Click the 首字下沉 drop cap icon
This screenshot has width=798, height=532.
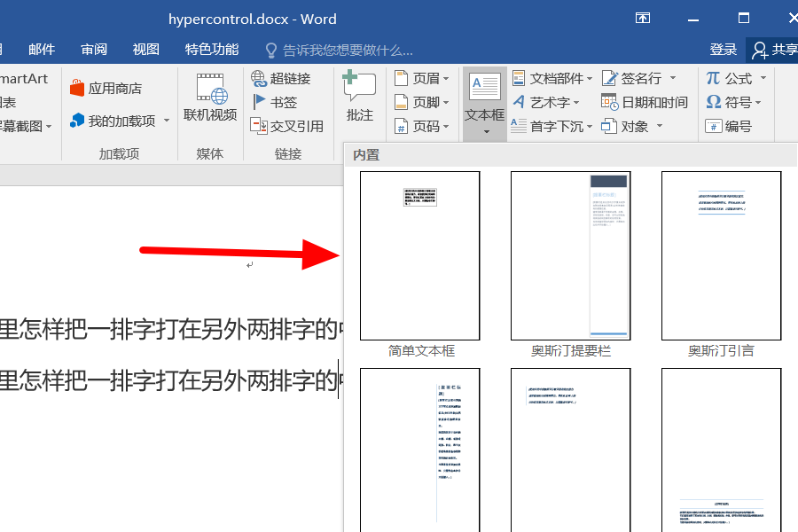(x=519, y=126)
